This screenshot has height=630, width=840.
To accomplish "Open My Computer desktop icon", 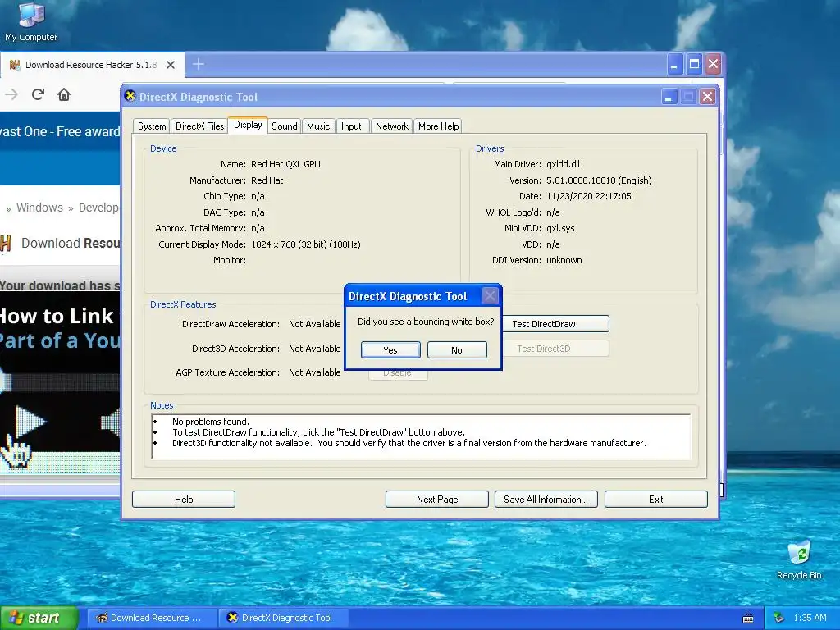I will (x=31, y=21).
